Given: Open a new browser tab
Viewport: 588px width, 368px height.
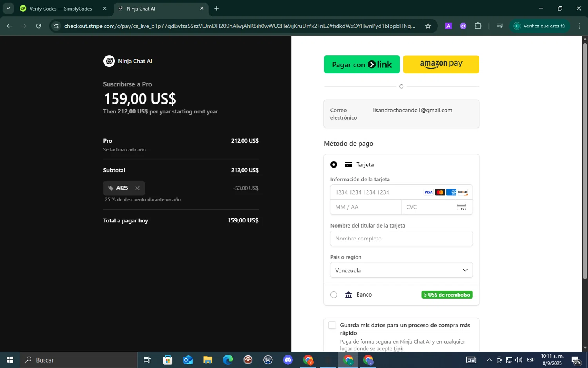Looking at the screenshot, I should click(x=216, y=9).
